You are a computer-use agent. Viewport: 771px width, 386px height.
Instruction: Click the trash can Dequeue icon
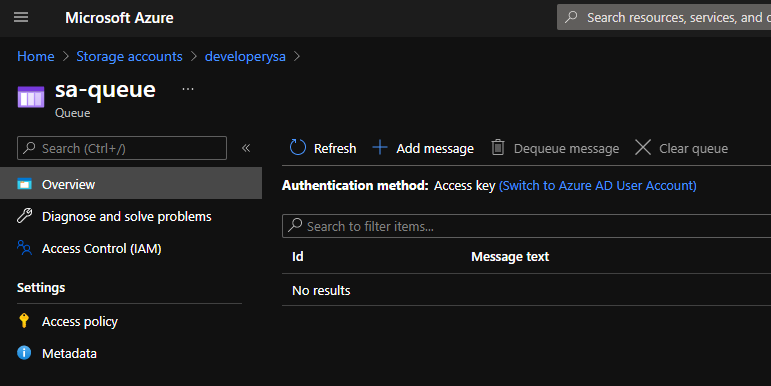point(498,147)
